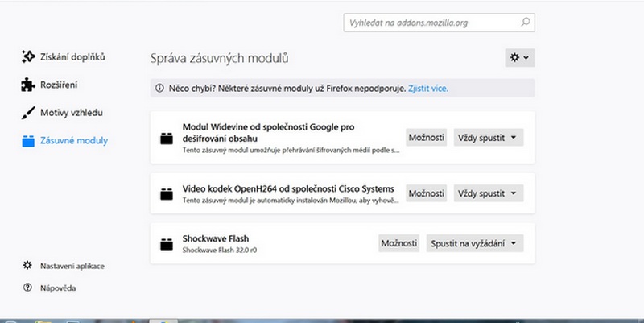This screenshot has height=323, width=644.
Task: Click Možnosti for the OpenH264 codec
Action: (427, 193)
